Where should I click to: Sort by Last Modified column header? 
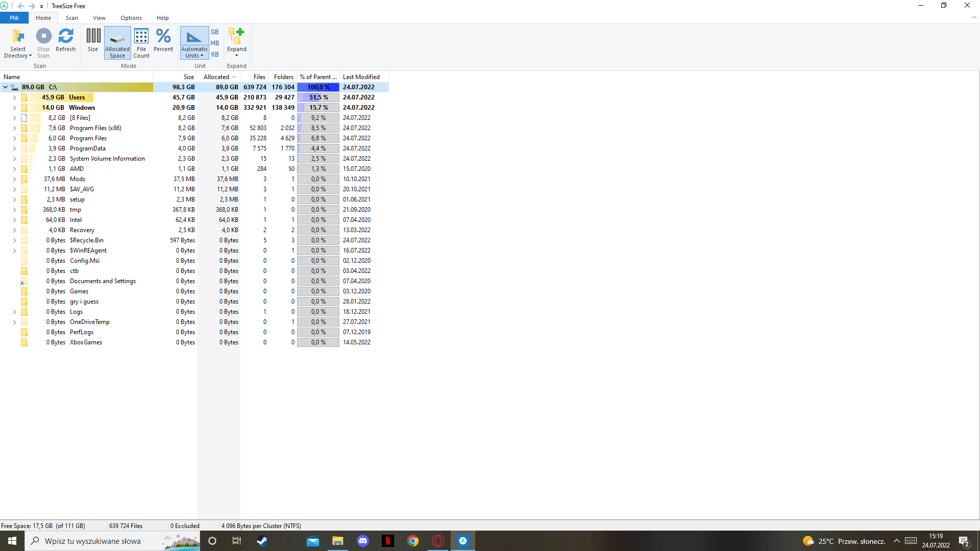(x=361, y=77)
